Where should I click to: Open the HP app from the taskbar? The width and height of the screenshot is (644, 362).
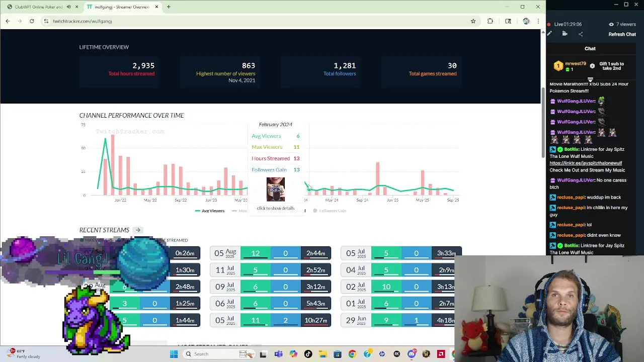coord(382,354)
